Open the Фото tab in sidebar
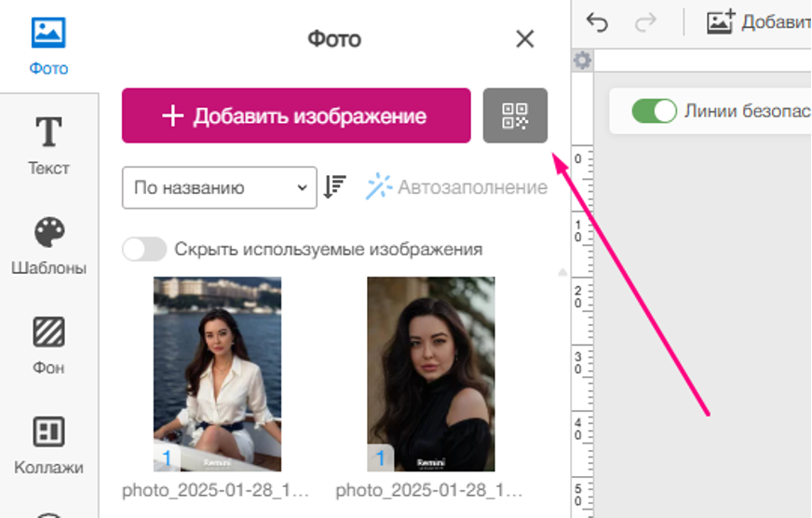 coord(48,47)
